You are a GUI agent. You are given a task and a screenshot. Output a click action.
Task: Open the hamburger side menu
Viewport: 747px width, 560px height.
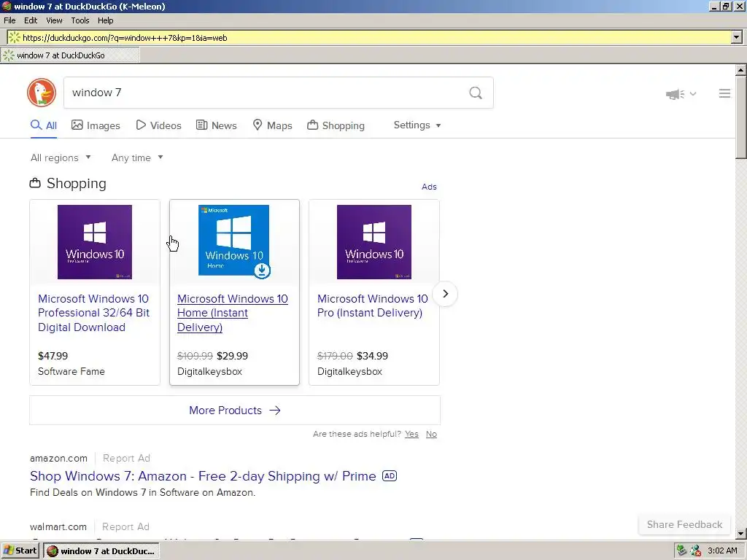tap(724, 93)
